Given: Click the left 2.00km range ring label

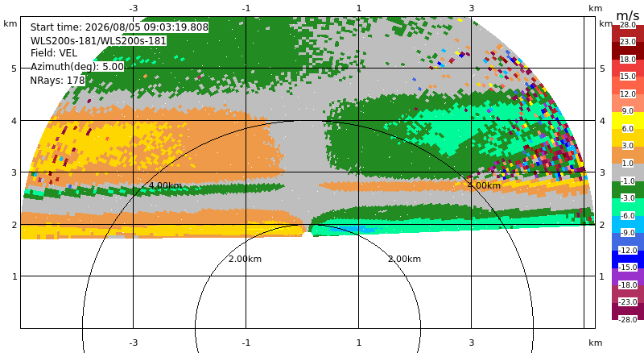Looking at the screenshot, I should [245, 259].
